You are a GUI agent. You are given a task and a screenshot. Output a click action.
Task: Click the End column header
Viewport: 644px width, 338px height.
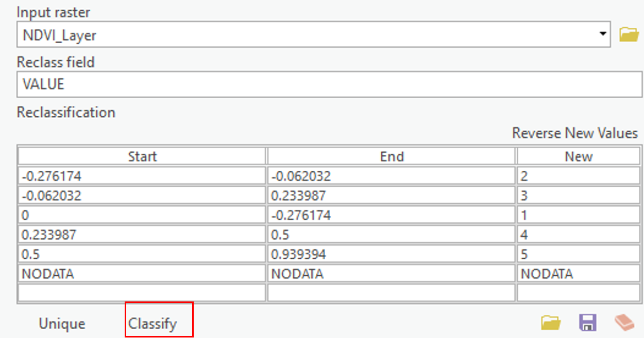392,156
